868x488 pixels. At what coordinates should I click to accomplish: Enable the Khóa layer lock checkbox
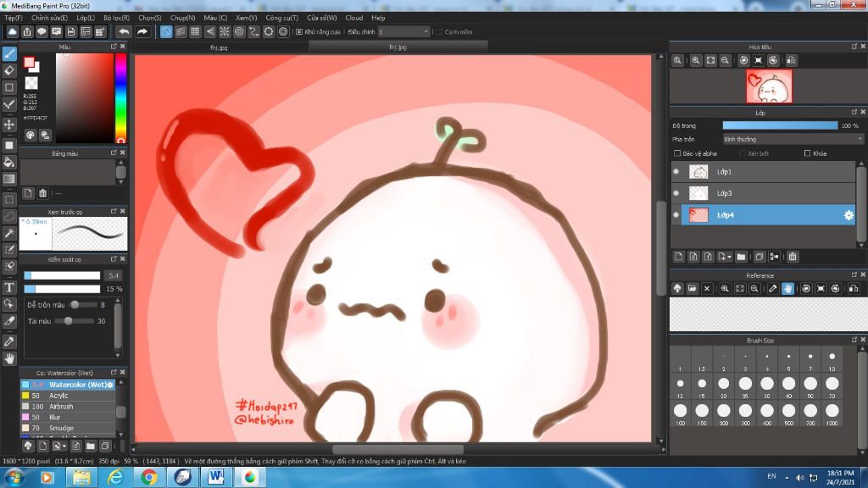coord(807,153)
